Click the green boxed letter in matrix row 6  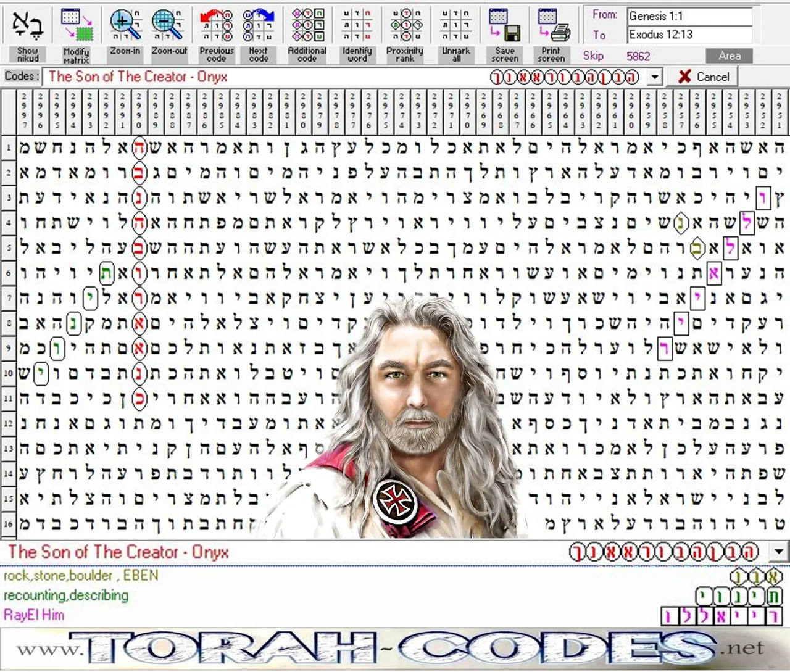(107, 272)
